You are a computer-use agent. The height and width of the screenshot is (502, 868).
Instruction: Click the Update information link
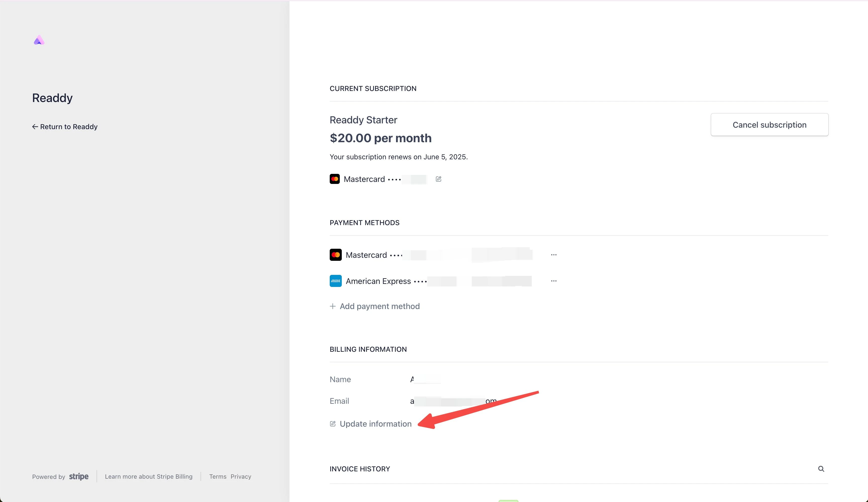[x=375, y=424]
